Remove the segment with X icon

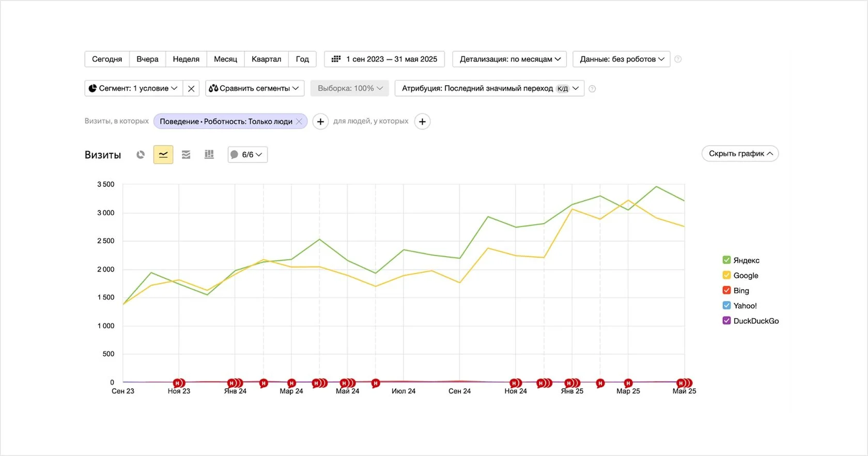pyautogui.click(x=191, y=88)
